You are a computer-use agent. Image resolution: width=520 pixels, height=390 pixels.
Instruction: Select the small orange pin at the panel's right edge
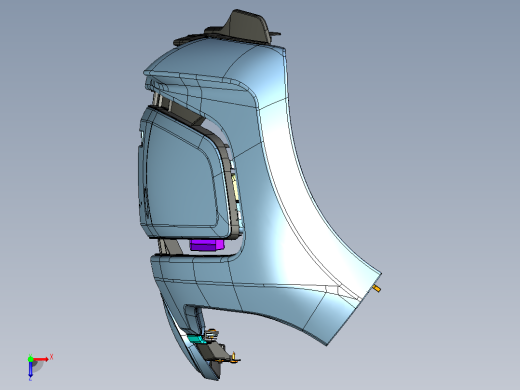click(x=376, y=288)
